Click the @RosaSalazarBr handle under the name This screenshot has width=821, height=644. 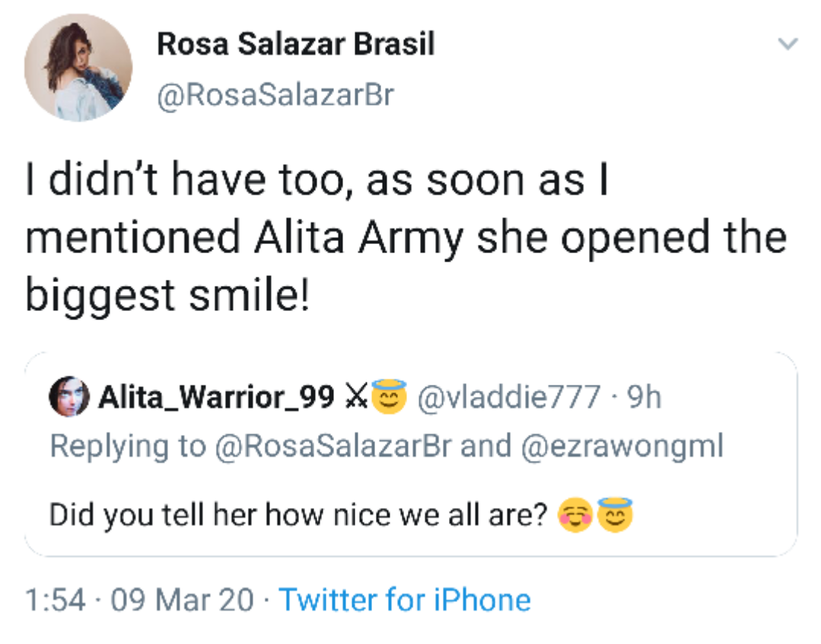[x=275, y=97]
